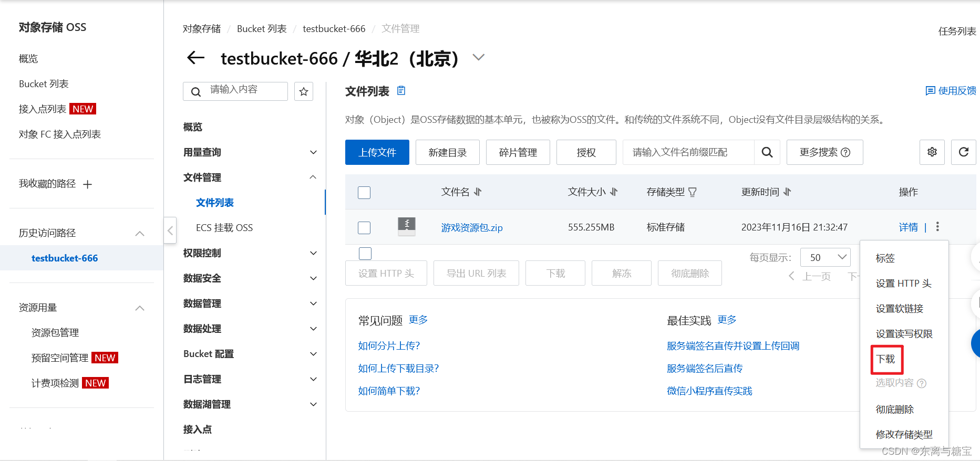The image size is (980, 461).
Task: Open the 每页显示 50 page size dropdown
Action: pos(826,257)
